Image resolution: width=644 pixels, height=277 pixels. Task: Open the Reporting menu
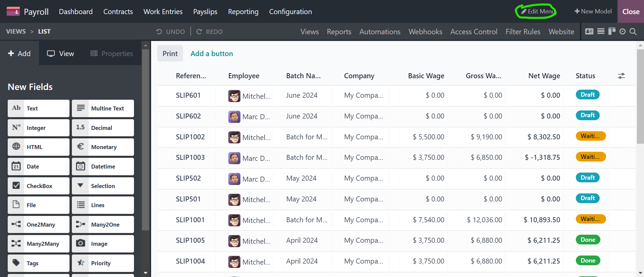point(243,11)
